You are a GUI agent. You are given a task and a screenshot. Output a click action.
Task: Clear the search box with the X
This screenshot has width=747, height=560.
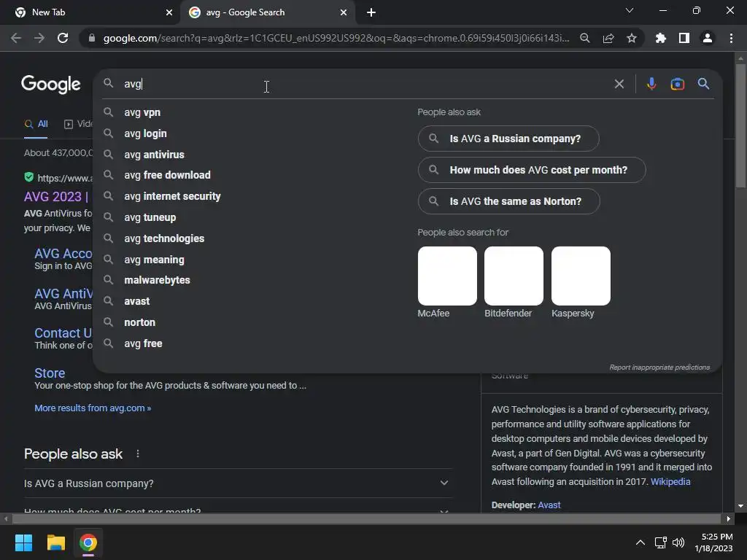coord(619,84)
